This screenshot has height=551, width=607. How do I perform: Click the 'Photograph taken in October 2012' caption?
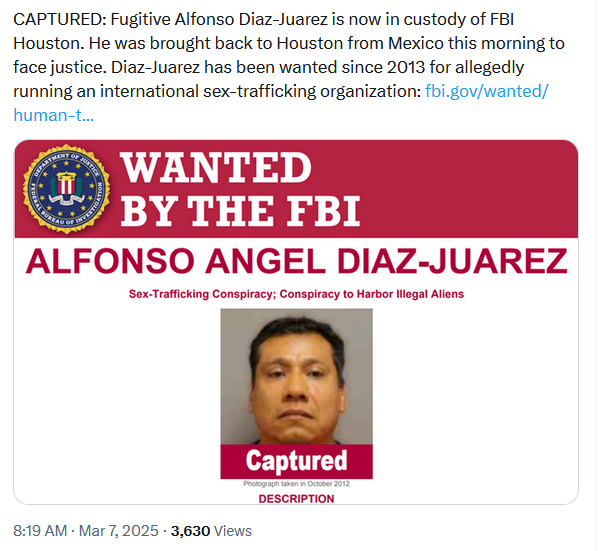coord(296,484)
